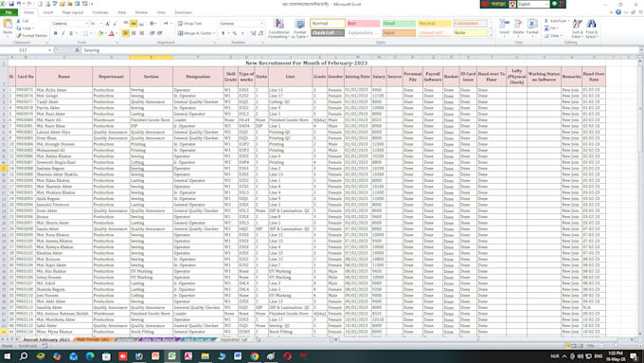Toggle Top Align vertical alignment
This screenshot has width=644, height=363.
[x=126, y=24]
